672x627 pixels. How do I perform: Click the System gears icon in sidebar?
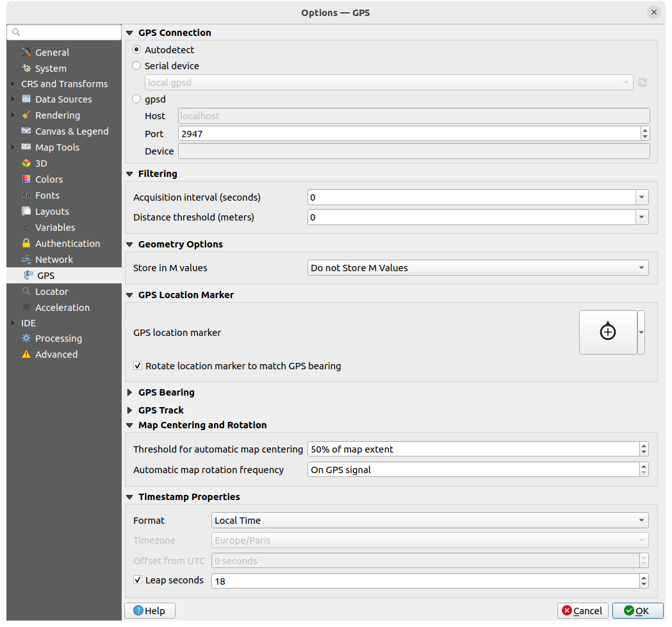point(26,69)
